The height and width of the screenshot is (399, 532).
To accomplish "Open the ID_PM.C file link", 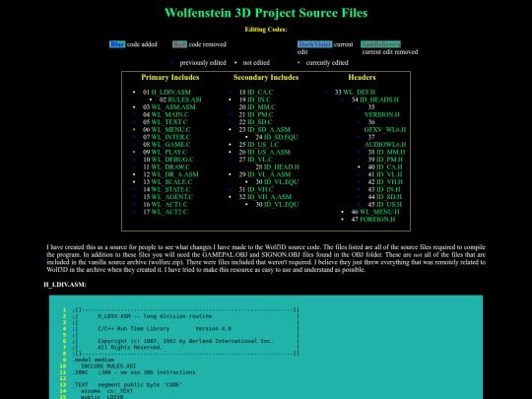I will click(260, 114).
